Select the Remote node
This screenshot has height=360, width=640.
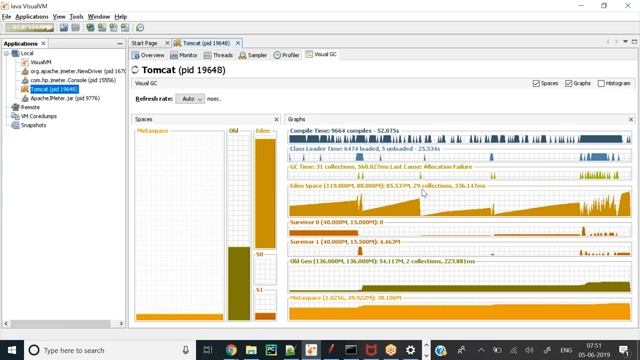pos(30,107)
